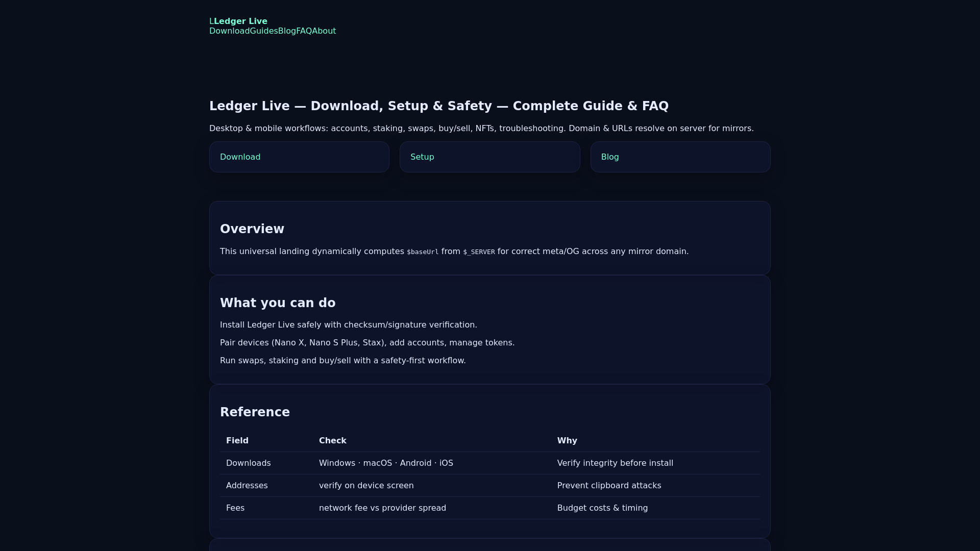
Task: Click the 'Run swaps, staking' line
Action: tap(343, 360)
